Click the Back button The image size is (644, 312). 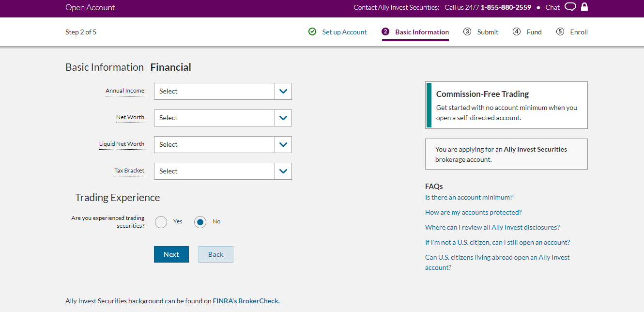point(216,254)
